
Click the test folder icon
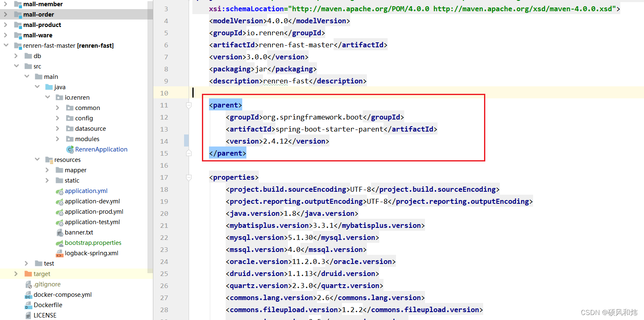(x=39, y=264)
